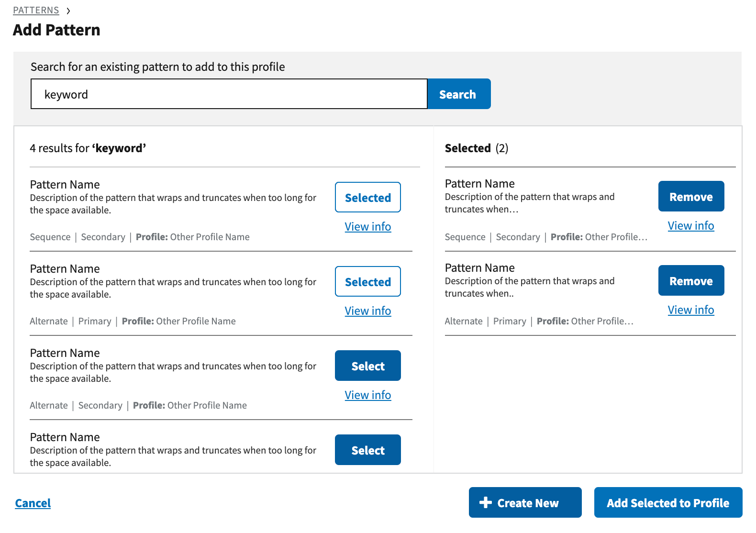
Task: Click Add Selected to Profile button
Action: point(668,502)
